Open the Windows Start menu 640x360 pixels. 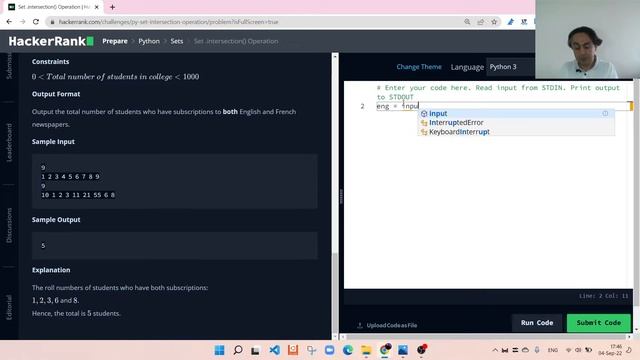click(219, 350)
